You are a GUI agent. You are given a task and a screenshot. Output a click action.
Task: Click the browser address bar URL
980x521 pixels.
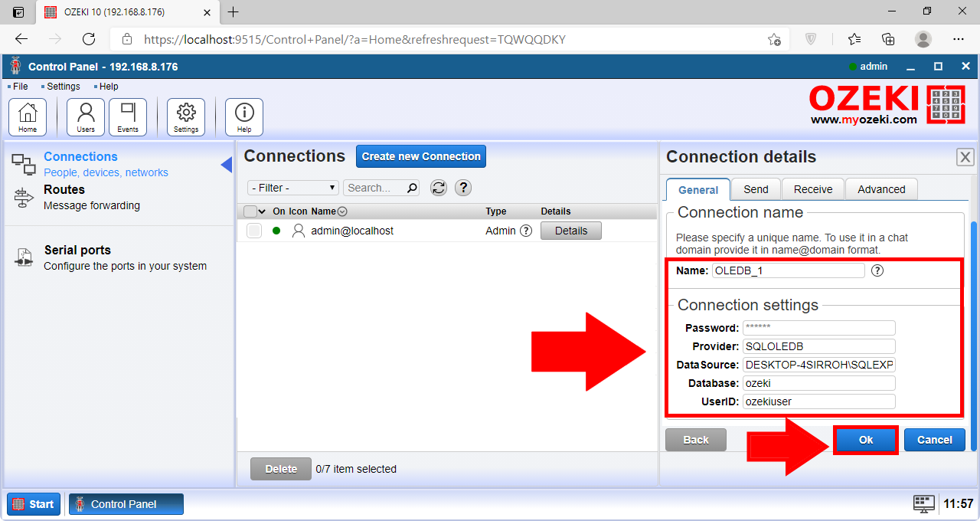coord(354,39)
